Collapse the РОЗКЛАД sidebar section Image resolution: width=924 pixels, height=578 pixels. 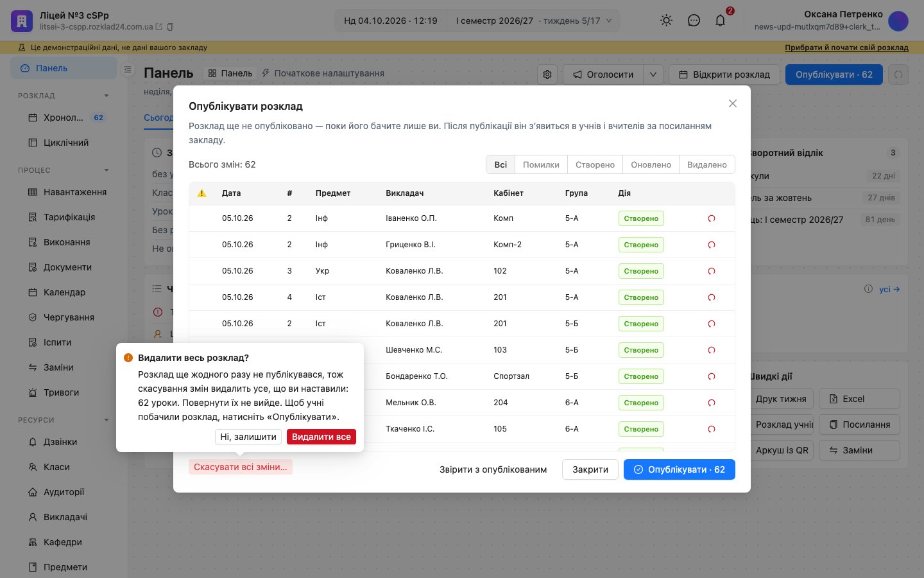pos(107,96)
